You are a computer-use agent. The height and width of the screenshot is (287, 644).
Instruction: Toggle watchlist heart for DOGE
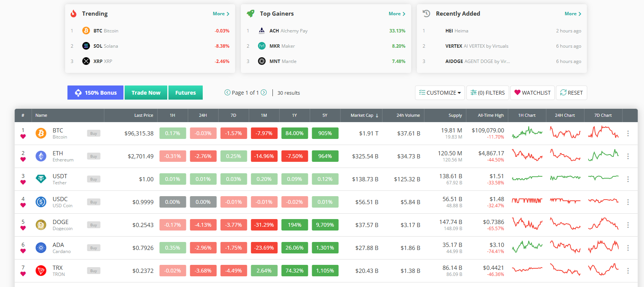click(x=23, y=228)
